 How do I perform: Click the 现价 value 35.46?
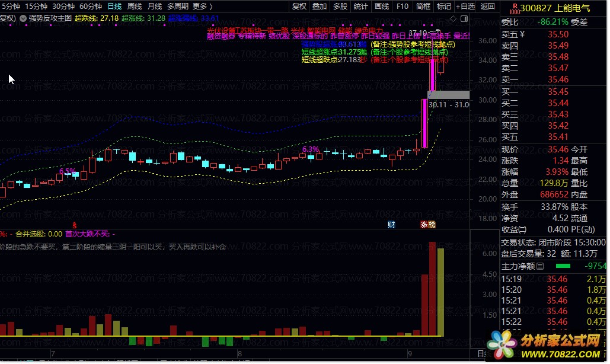[558, 149]
